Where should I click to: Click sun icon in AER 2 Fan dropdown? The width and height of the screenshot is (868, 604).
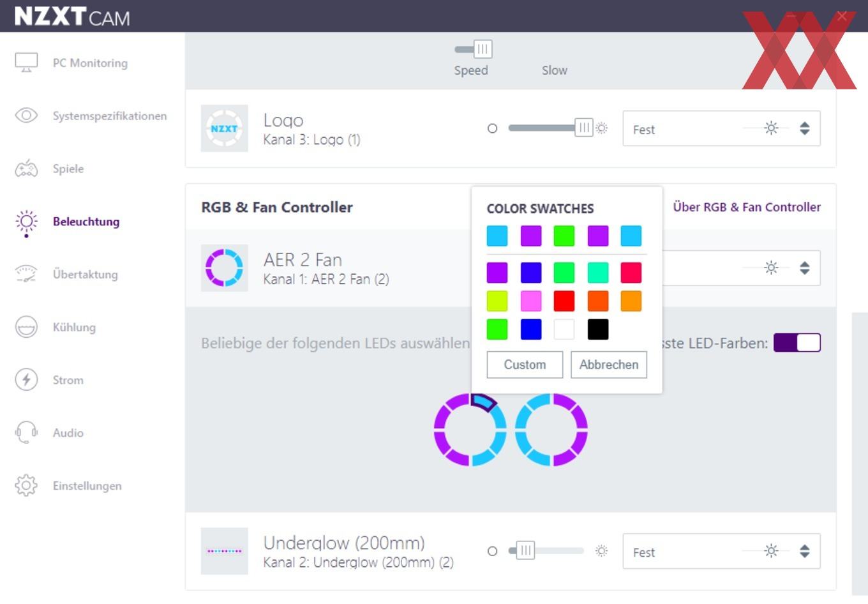click(771, 268)
